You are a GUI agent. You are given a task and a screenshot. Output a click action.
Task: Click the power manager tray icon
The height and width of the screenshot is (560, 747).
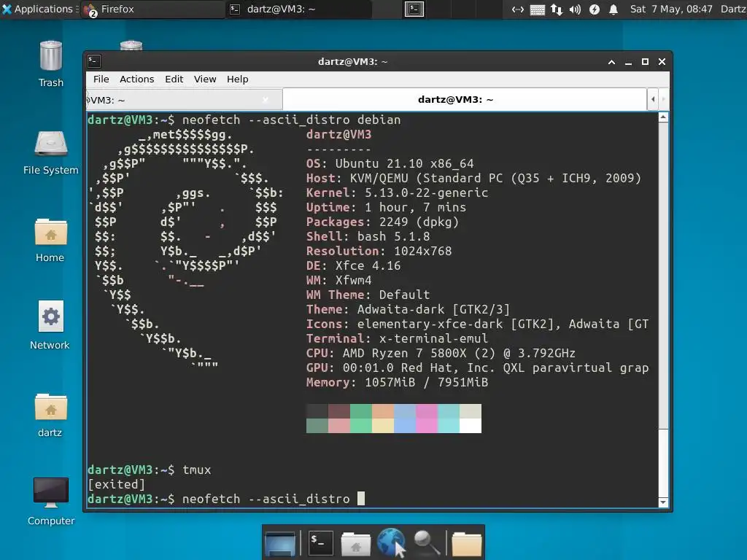click(594, 9)
